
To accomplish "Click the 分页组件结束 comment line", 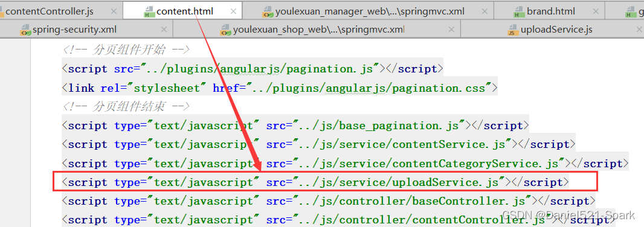I will [126, 106].
